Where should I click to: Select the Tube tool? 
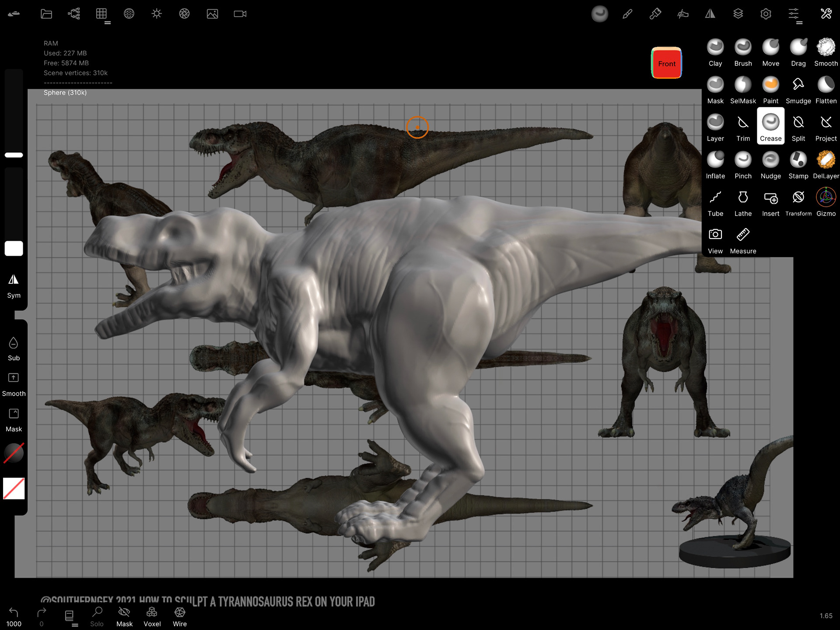coord(715,203)
